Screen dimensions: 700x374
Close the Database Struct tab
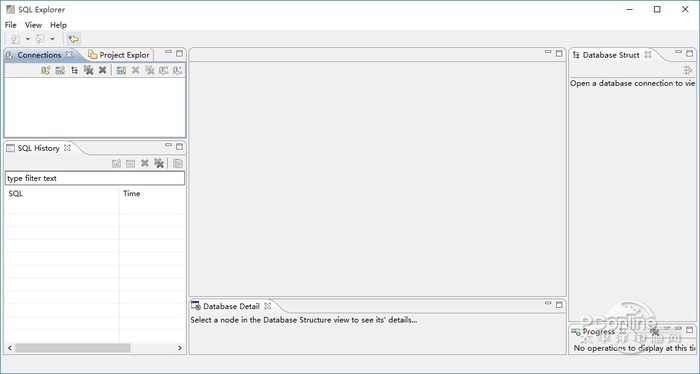(647, 54)
